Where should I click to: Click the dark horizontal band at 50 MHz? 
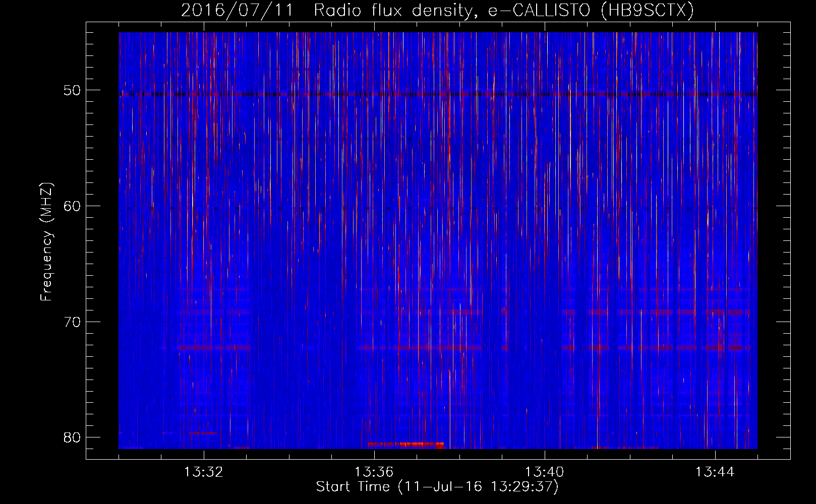pyautogui.click(x=438, y=94)
